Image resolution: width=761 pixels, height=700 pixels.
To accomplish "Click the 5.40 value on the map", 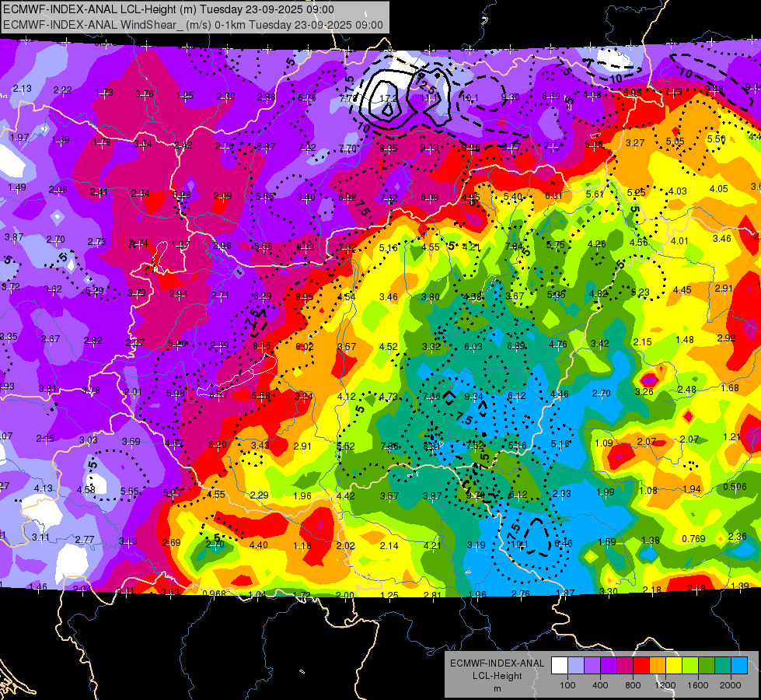I will tap(513, 196).
